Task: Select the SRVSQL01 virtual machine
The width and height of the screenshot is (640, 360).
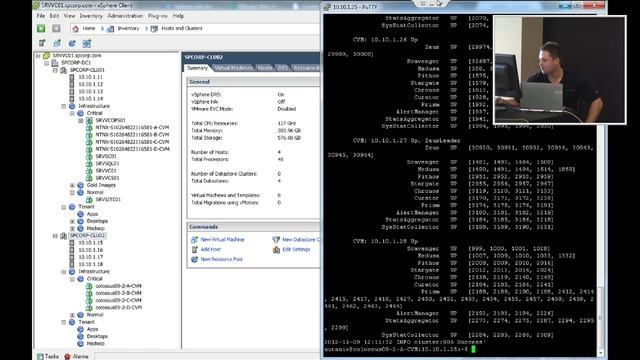Action: pos(107,164)
